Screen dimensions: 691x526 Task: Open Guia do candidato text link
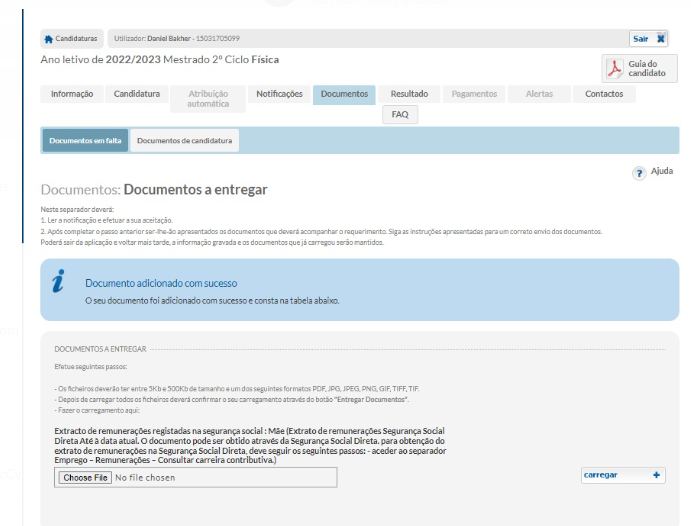[x=646, y=68]
